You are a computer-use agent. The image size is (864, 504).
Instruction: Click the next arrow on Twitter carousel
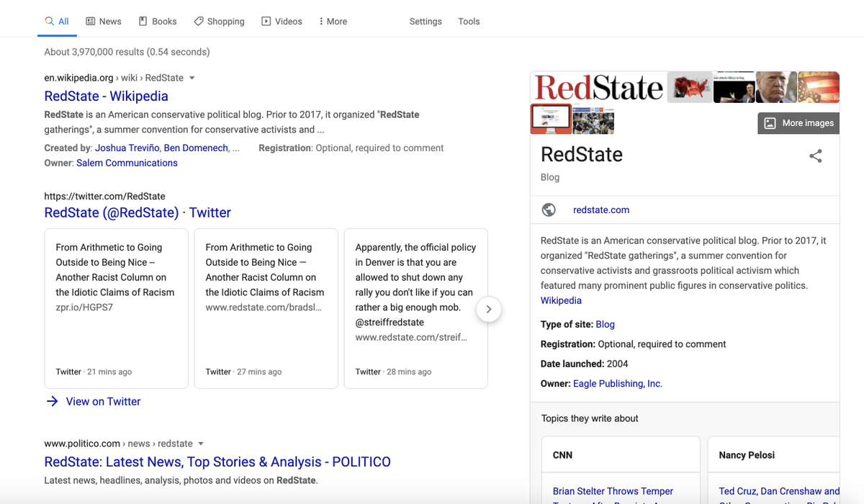pos(489,309)
